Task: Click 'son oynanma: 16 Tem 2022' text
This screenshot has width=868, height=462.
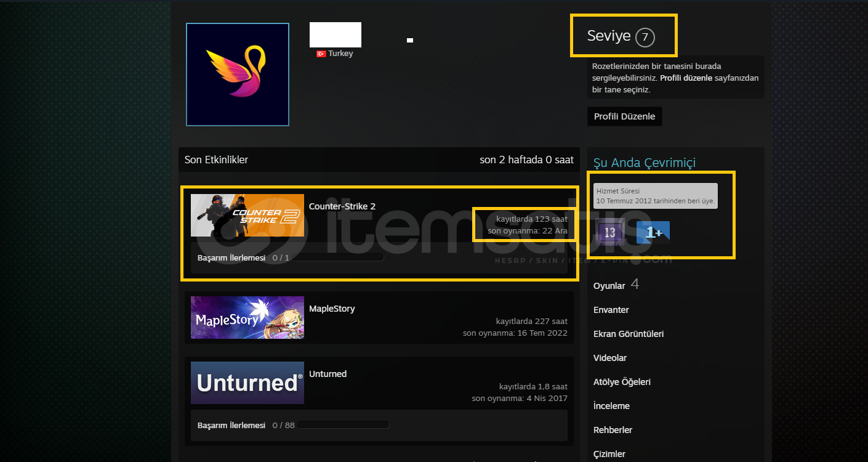Action: point(515,333)
